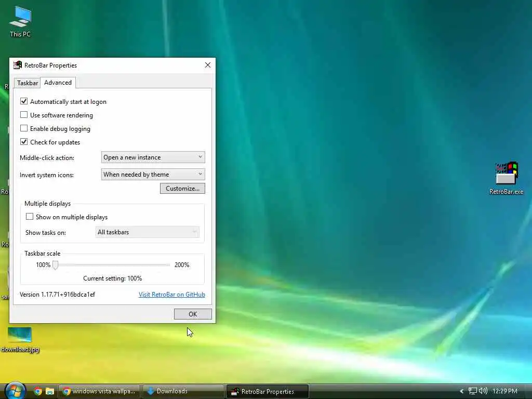Click the Taskbar scale group heading
The image size is (532, 399).
click(x=43, y=254)
